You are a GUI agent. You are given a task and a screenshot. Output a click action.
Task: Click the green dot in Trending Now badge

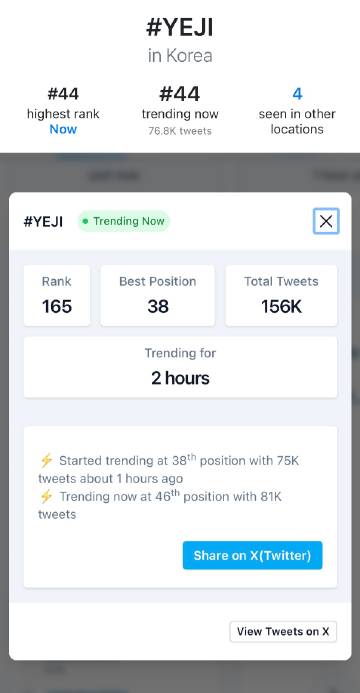[x=85, y=221]
